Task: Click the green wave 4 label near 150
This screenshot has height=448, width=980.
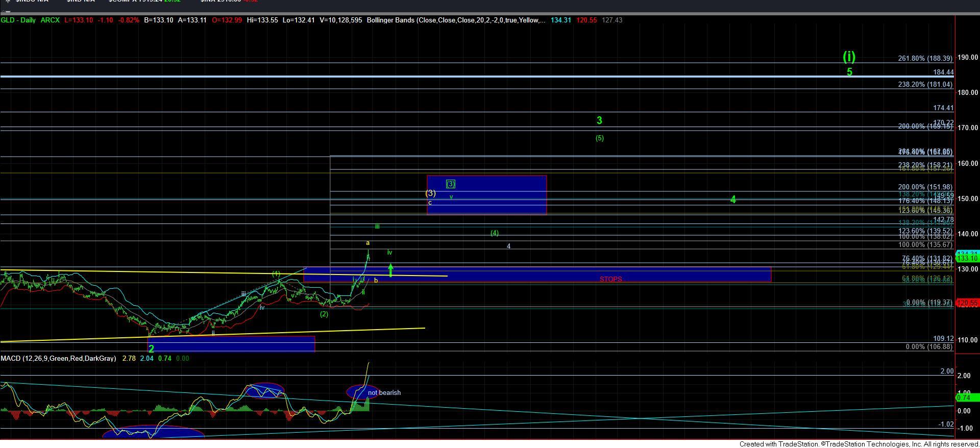Action: tap(733, 200)
